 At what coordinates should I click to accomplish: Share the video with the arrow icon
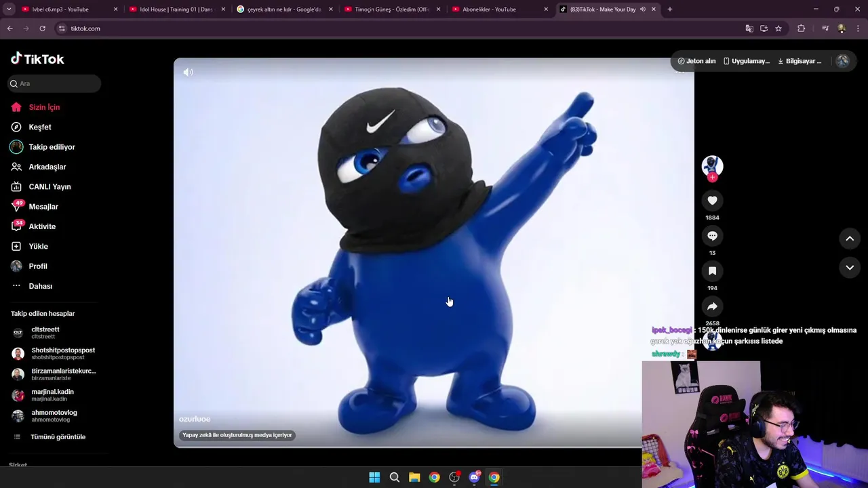point(712,306)
